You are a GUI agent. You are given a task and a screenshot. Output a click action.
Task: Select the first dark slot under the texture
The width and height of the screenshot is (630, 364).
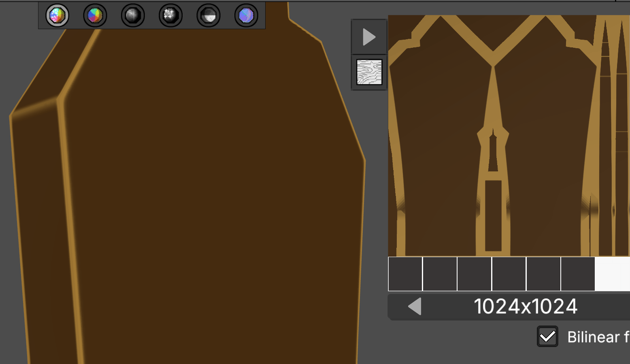[x=405, y=274]
